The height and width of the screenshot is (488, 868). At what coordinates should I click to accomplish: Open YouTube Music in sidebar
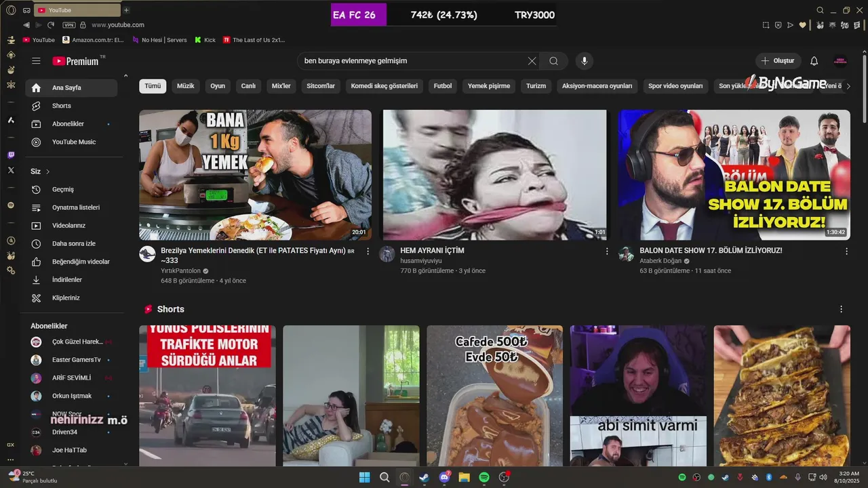[71, 142]
